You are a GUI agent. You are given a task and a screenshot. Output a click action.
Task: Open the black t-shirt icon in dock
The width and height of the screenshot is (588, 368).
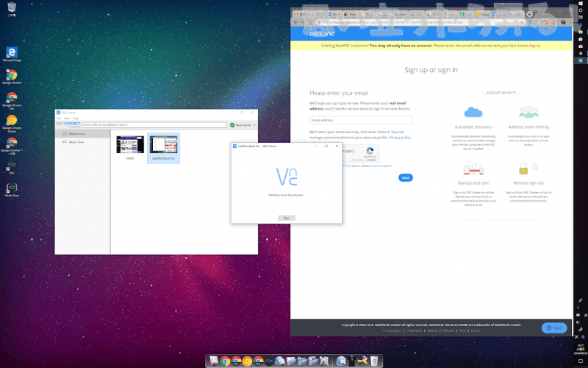[352, 361]
